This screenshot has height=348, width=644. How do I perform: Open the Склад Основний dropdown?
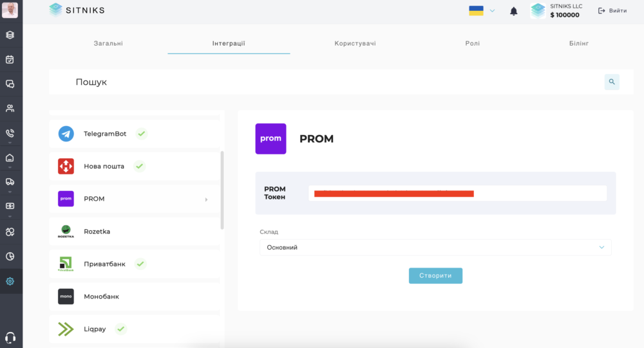tap(435, 248)
